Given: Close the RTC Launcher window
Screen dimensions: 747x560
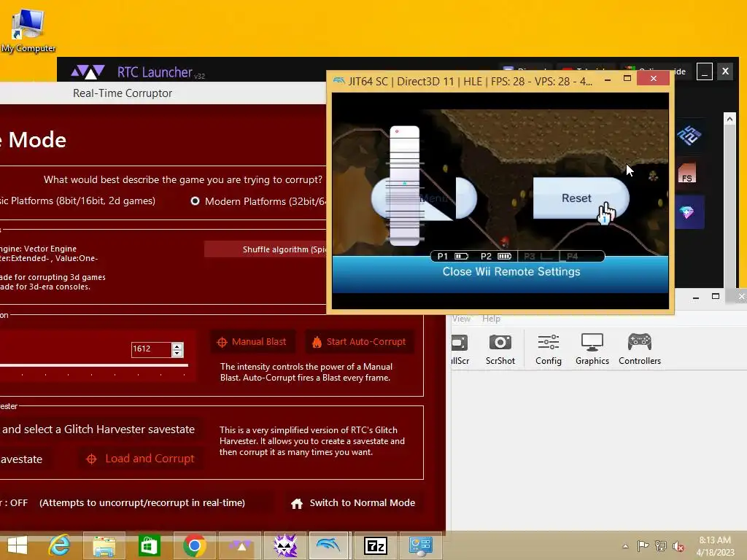Looking at the screenshot, I should point(725,71).
